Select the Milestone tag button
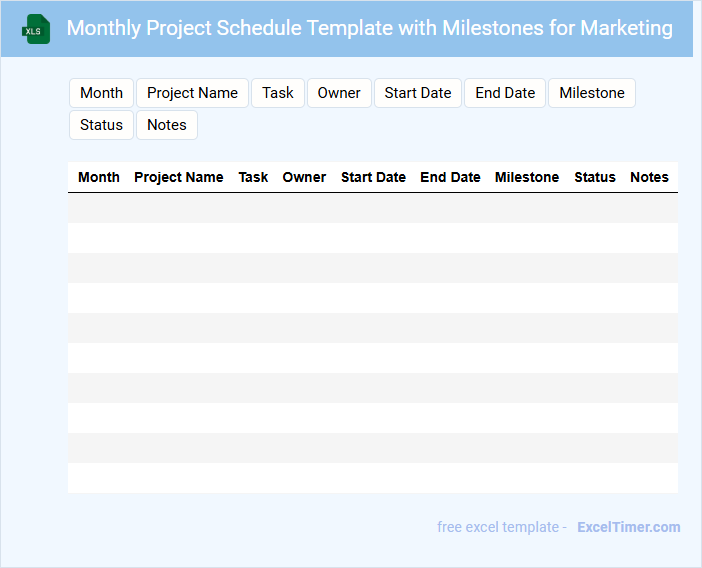Image resolution: width=702 pixels, height=568 pixels. (x=592, y=93)
